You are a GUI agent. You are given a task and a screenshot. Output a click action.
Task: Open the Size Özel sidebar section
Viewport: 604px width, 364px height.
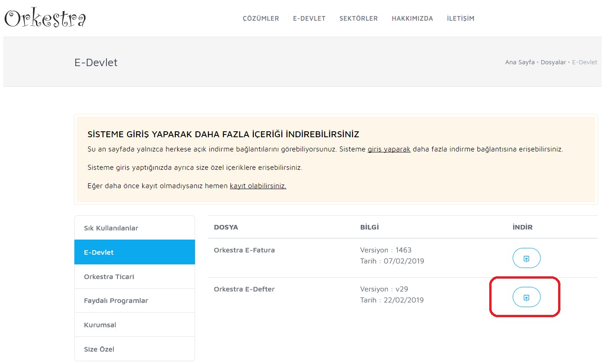coord(99,349)
